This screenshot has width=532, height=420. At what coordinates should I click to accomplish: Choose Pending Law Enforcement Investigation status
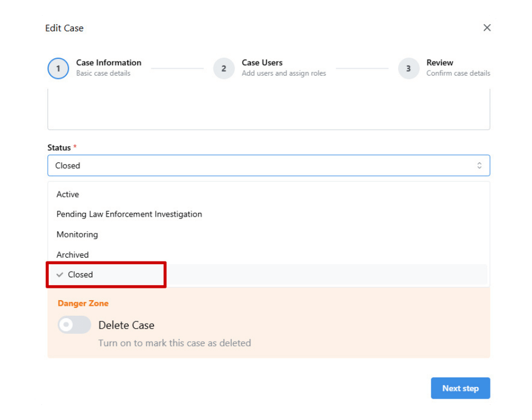[x=129, y=214]
